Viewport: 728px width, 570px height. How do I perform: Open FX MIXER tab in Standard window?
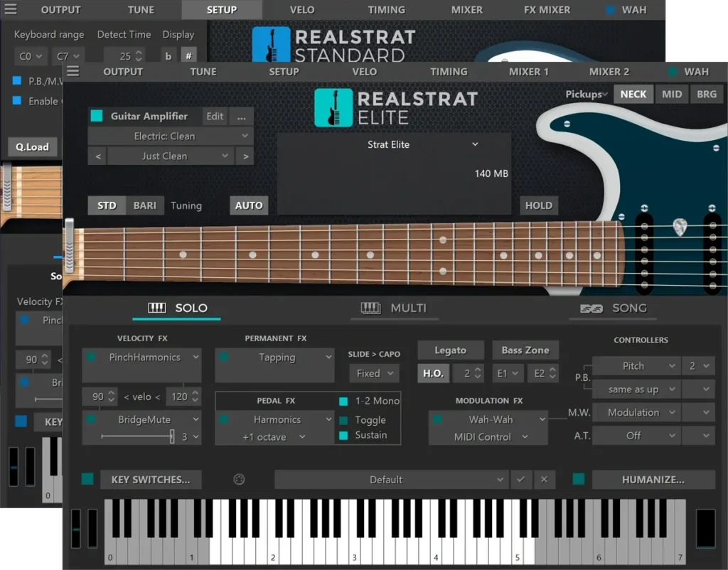(547, 10)
